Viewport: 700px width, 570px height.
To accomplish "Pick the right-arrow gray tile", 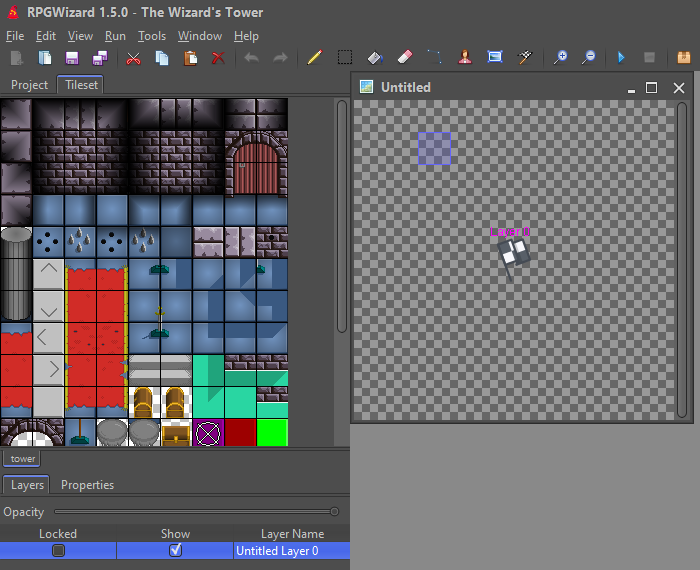I will 49,370.
